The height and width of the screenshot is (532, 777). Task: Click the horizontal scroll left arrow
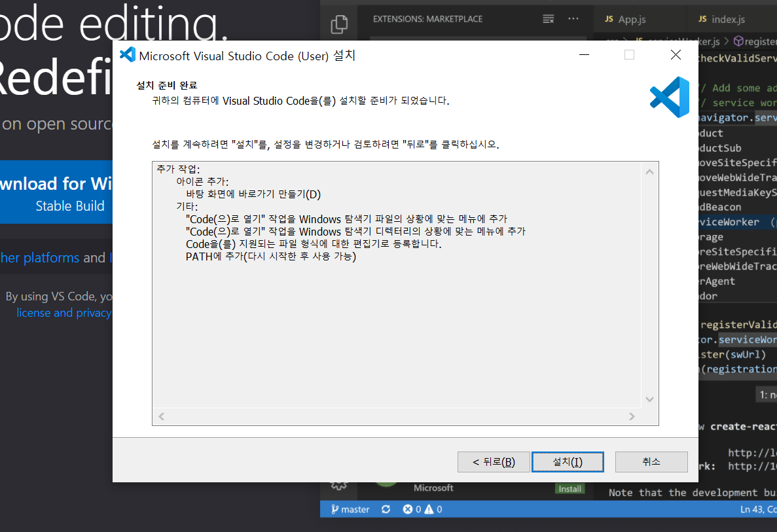click(x=162, y=417)
